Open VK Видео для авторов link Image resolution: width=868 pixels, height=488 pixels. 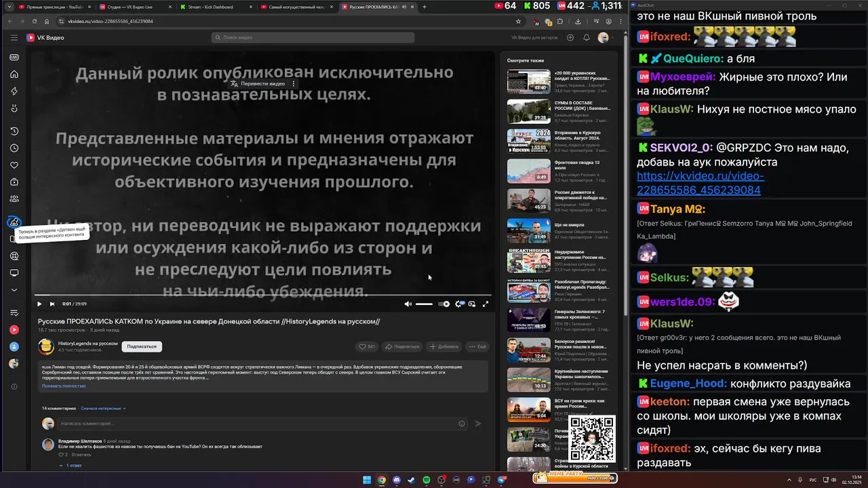pyautogui.click(x=536, y=38)
